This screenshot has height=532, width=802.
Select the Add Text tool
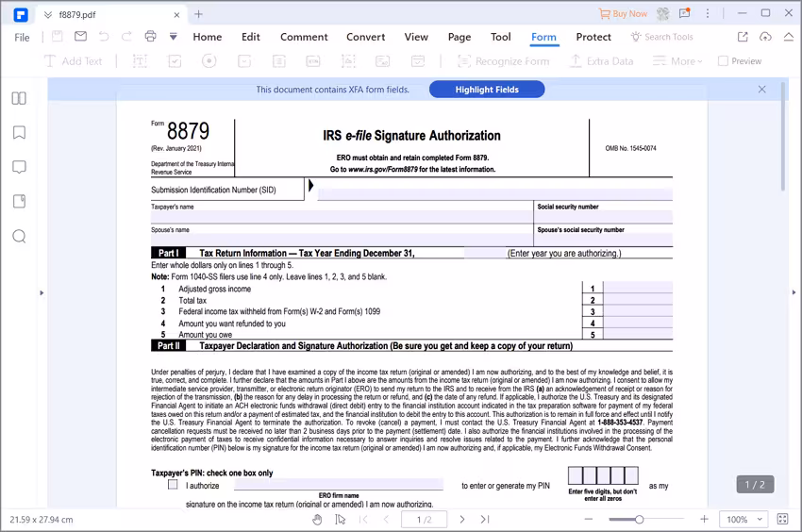click(x=74, y=61)
